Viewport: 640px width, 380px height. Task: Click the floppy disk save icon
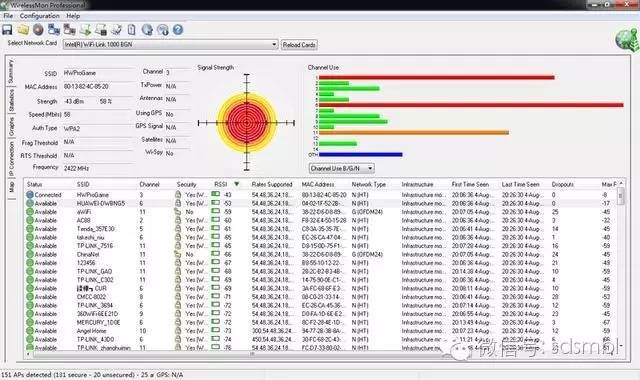point(7,30)
